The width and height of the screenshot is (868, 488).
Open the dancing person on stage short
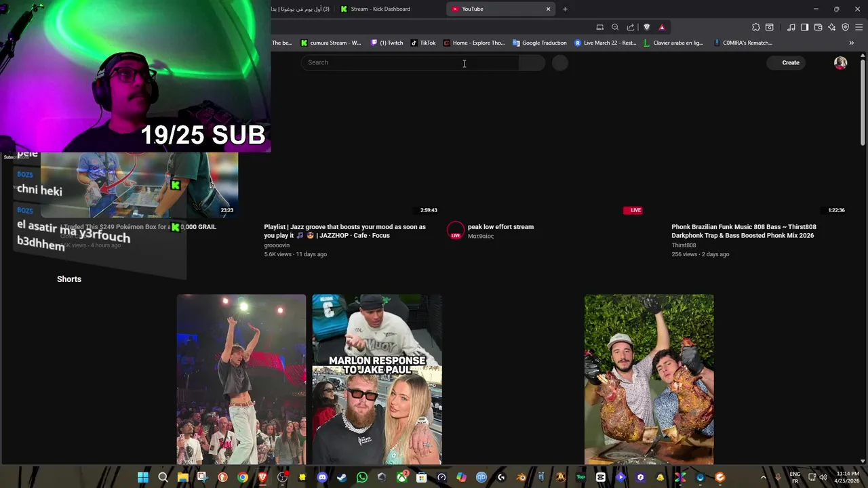coord(241,380)
